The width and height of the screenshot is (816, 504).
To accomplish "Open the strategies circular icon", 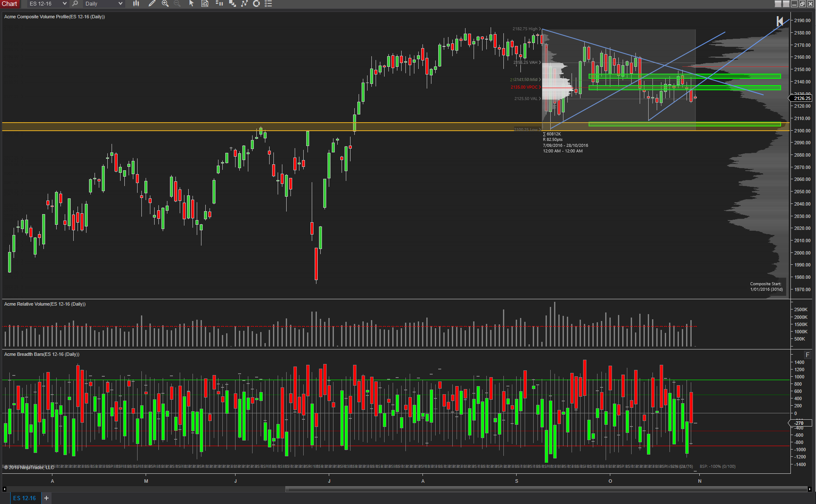I will tap(256, 3).
